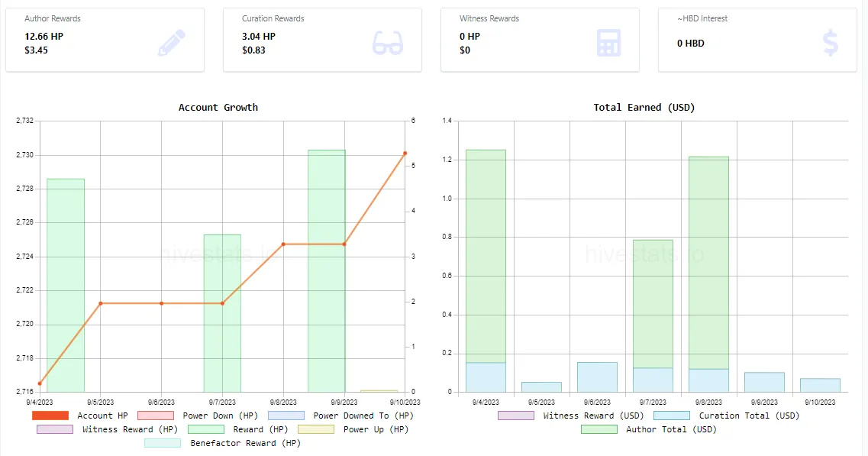Open the Author Rewards card
Viewport: 868px width, 456px height.
point(105,40)
